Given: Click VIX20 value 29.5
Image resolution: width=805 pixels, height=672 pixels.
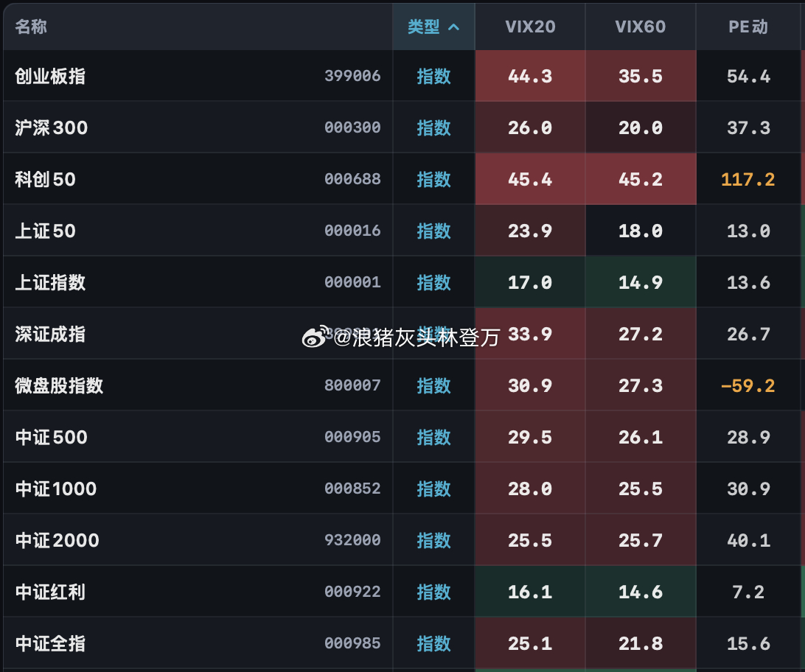Looking at the screenshot, I should coord(530,437).
